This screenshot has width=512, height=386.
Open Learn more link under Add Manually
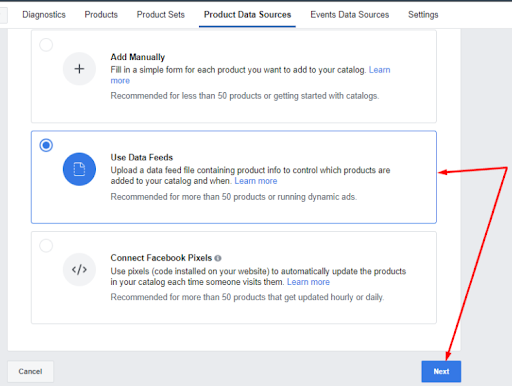pyautogui.click(x=379, y=70)
